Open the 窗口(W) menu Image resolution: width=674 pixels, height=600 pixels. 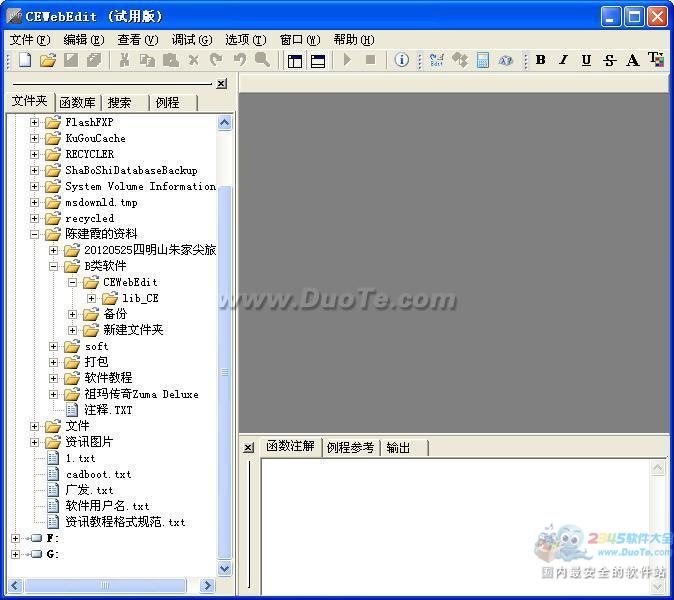pos(300,40)
